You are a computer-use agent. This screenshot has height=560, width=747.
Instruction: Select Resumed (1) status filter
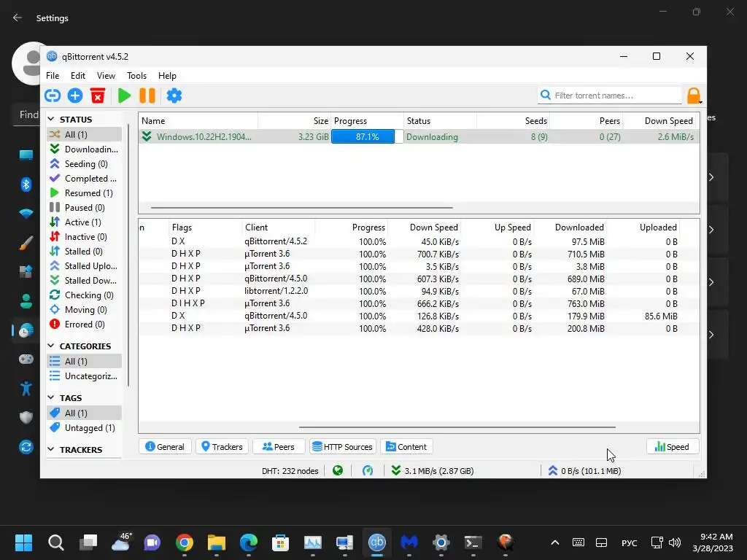85,192
